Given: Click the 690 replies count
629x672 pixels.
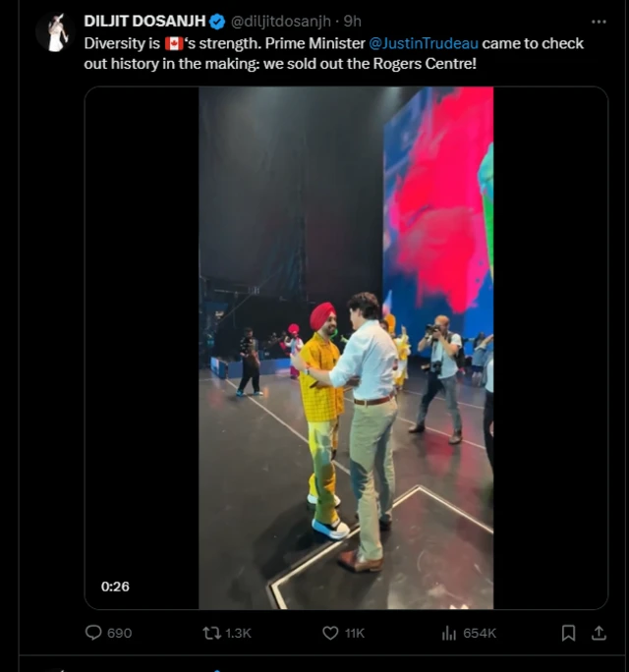Looking at the screenshot, I should 119,634.
